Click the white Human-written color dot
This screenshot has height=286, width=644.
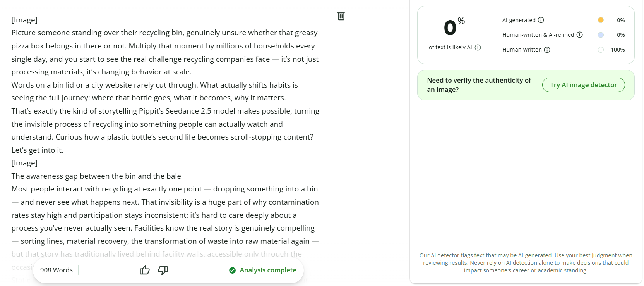[601, 50]
